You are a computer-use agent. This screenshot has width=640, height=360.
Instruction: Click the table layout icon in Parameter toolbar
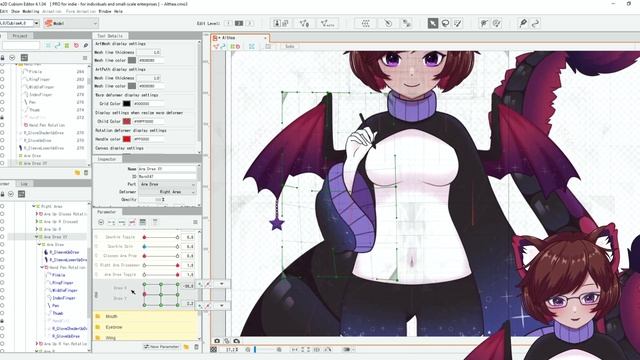142,222
